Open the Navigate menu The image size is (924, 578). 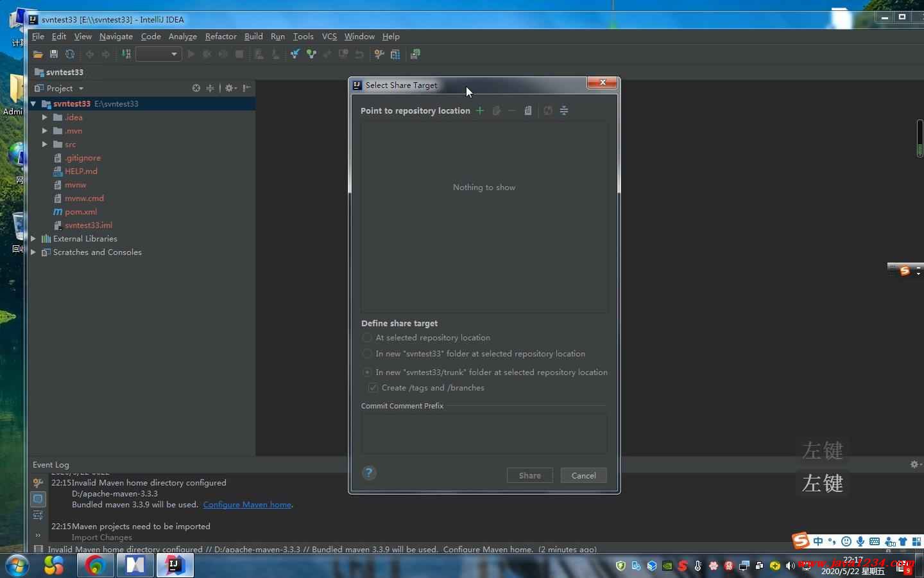[116, 37]
